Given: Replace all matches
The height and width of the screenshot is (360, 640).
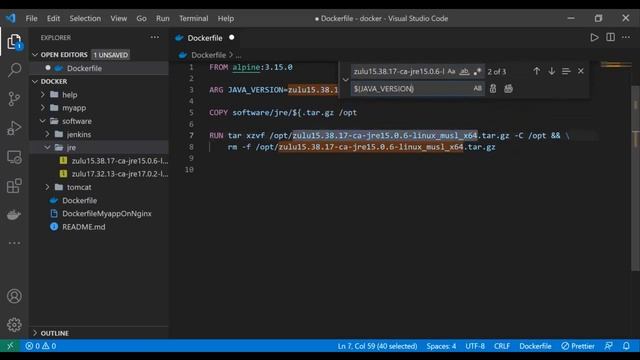Looking at the screenshot, I should point(508,89).
